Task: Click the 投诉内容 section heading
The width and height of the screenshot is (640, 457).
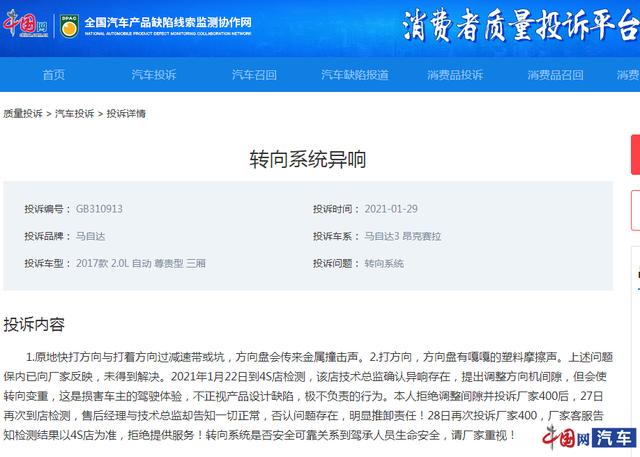Action: click(34, 325)
